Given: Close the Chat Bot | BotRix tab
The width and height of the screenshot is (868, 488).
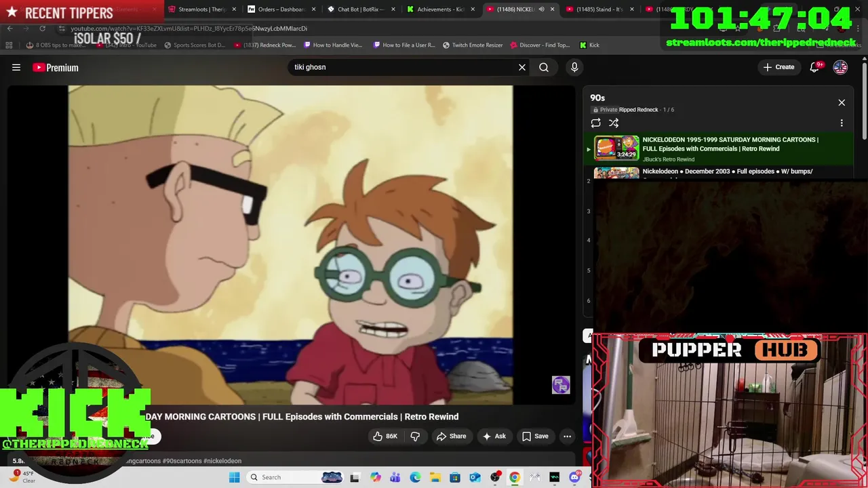Looking at the screenshot, I should tap(393, 9).
